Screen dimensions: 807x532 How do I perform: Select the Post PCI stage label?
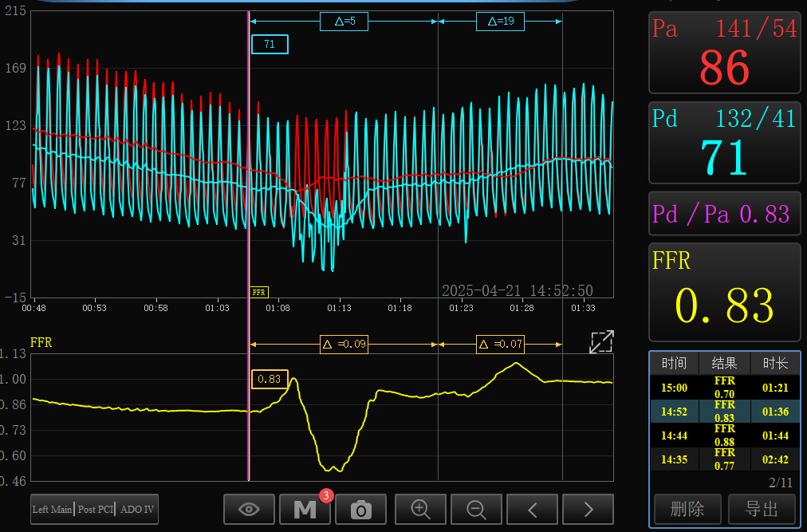tap(95, 510)
